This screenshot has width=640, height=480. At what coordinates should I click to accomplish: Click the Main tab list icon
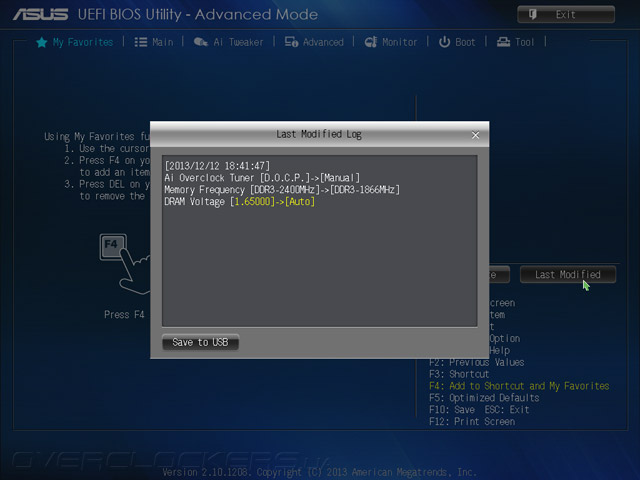tap(141, 42)
